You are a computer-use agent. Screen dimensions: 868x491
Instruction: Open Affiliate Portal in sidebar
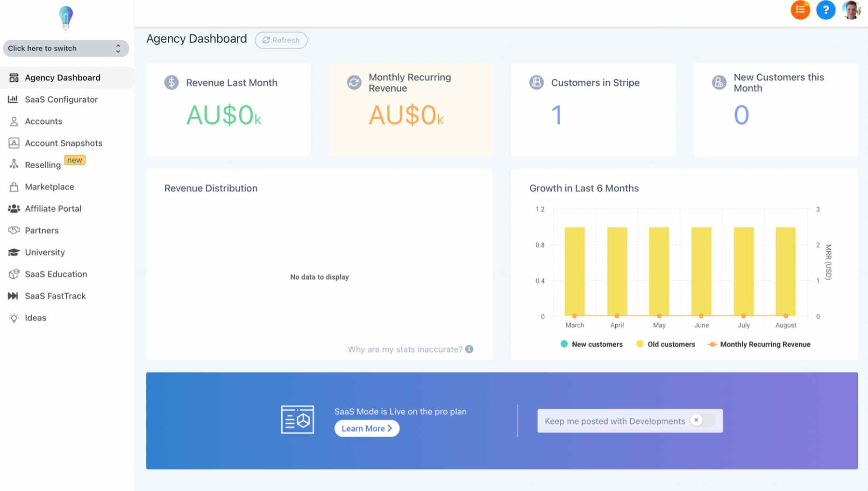coord(67,208)
